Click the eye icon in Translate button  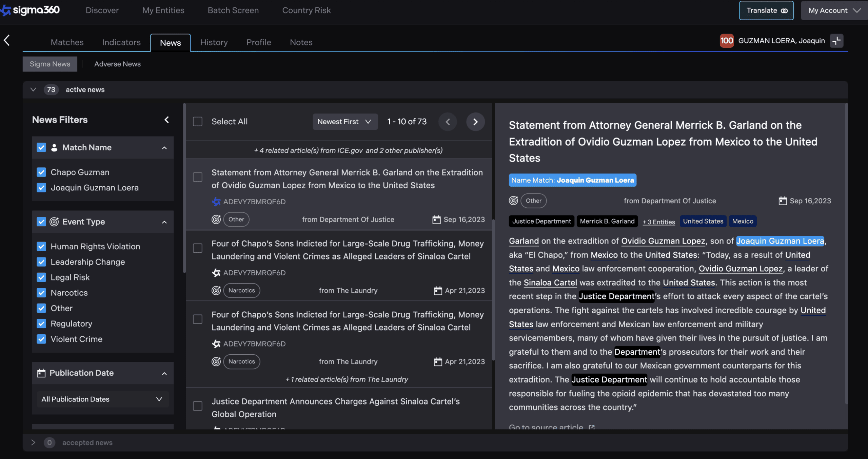coord(784,11)
